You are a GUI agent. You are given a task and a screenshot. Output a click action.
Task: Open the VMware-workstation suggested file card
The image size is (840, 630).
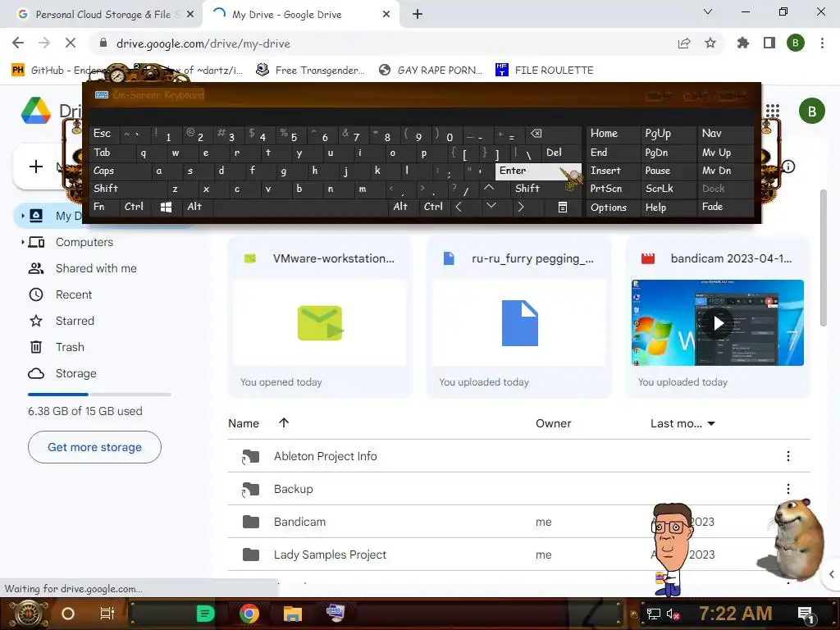[320, 317]
